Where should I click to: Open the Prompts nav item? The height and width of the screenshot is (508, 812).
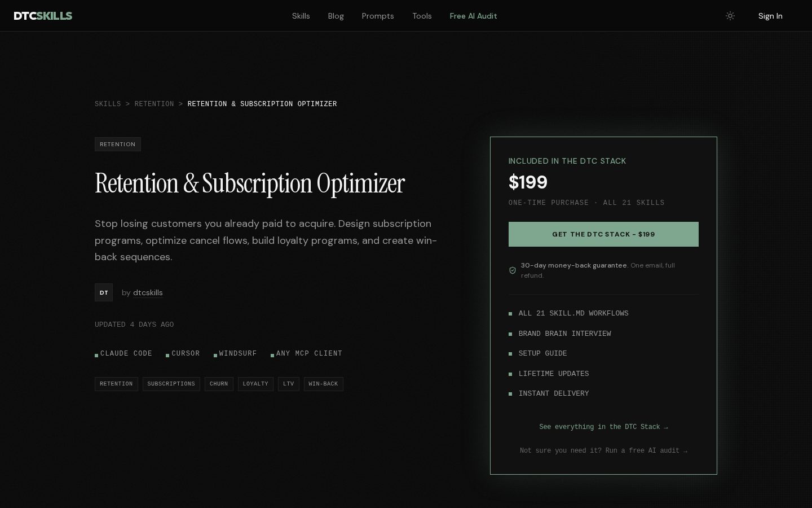pos(378,16)
